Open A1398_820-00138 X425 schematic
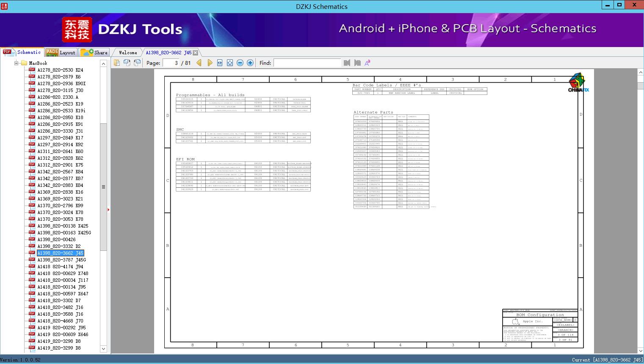Image resolution: width=644 pixels, height=364 pixels. [x=63, y=226]
